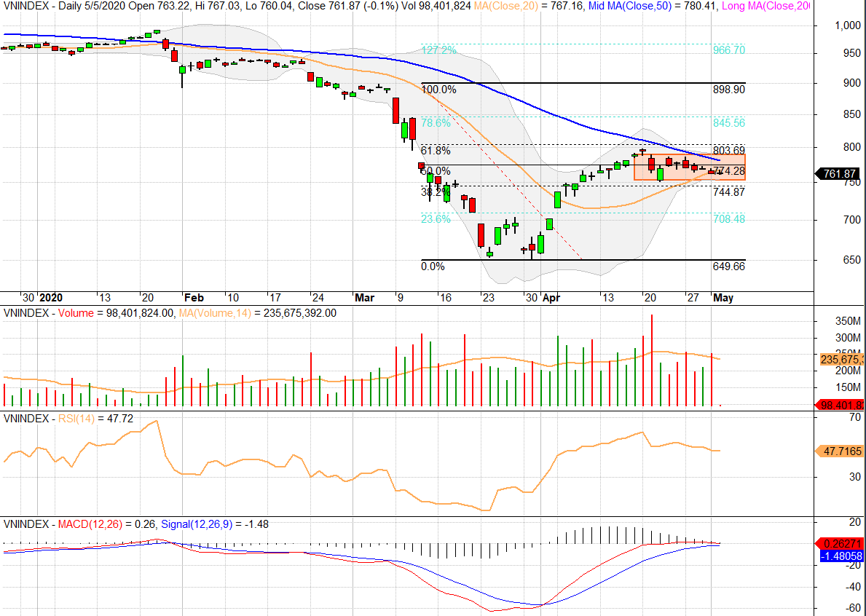Click the 70 level on RSI axis

tap(855, 417)
